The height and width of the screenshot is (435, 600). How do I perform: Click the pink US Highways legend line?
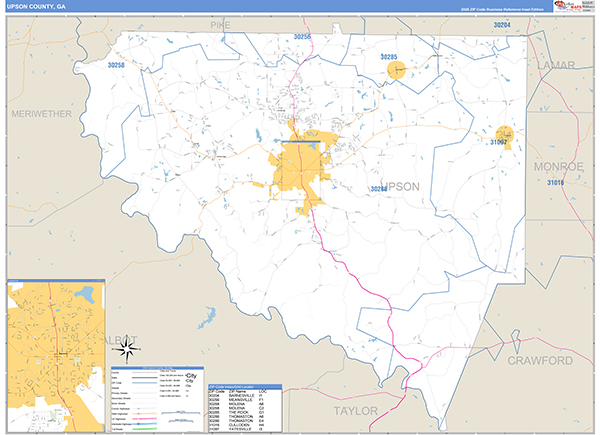[x=145, y=419]
